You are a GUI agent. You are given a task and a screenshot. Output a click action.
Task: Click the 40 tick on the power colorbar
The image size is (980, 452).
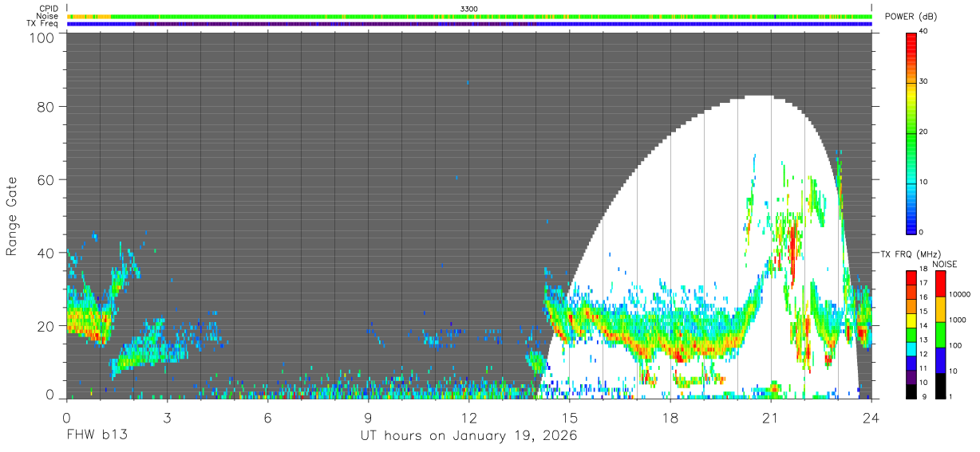point(924,32)
